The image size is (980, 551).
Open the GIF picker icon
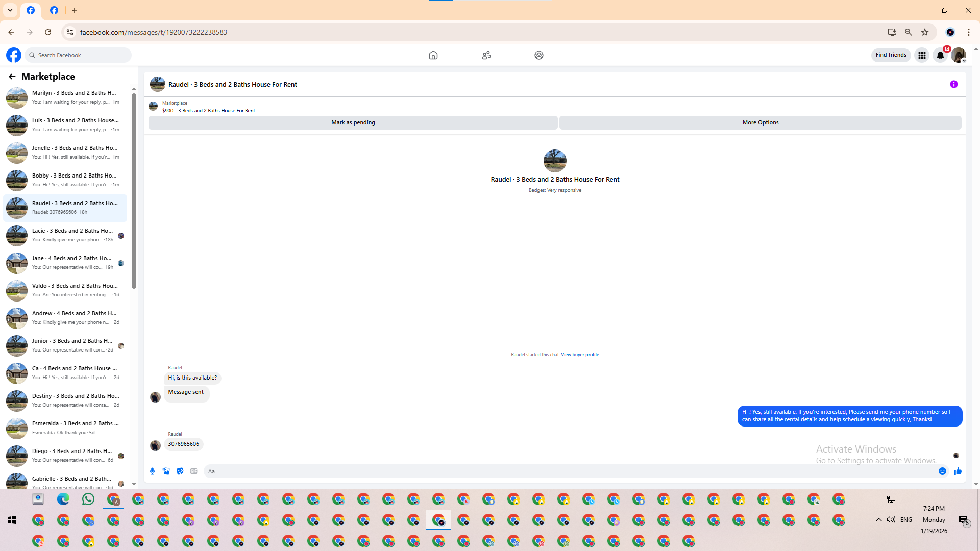coord(193,471)
